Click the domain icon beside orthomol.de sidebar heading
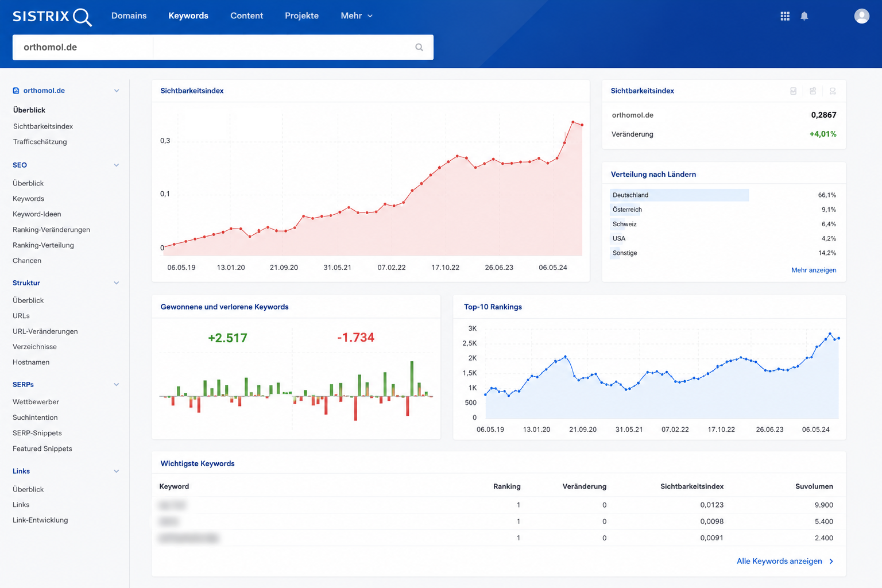Screen dimensions: 882x588 coord(16,91)
